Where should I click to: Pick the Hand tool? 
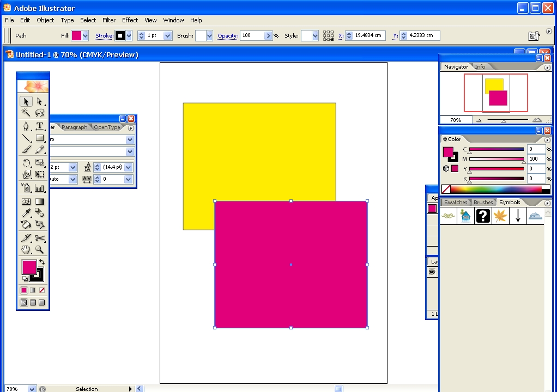click(26, 249)
